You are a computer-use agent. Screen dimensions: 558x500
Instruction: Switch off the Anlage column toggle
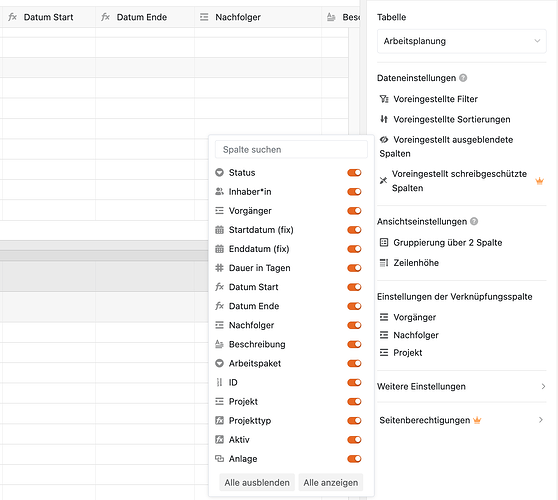pyautogui.click(x=354, y=459)
